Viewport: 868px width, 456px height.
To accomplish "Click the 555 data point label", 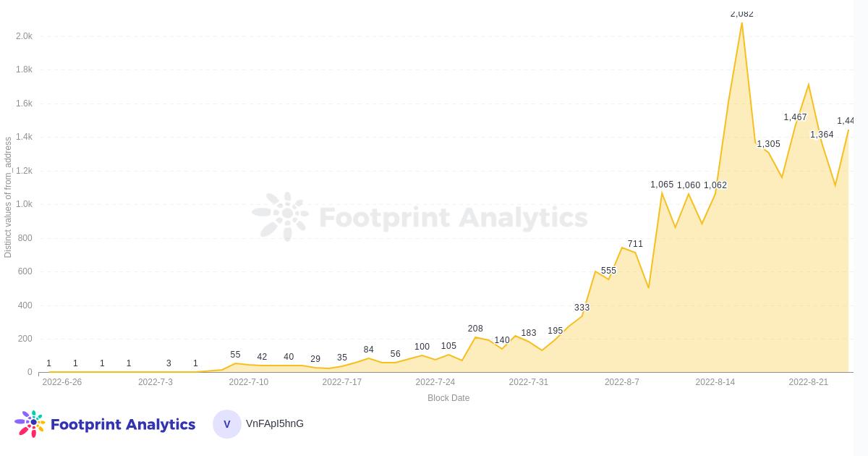I will pos(608,271).
